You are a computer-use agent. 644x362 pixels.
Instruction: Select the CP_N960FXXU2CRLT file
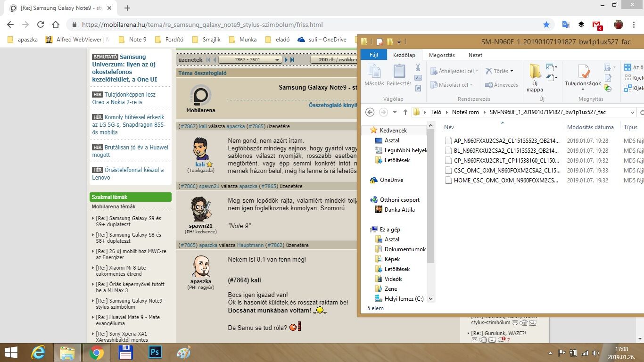503,161
